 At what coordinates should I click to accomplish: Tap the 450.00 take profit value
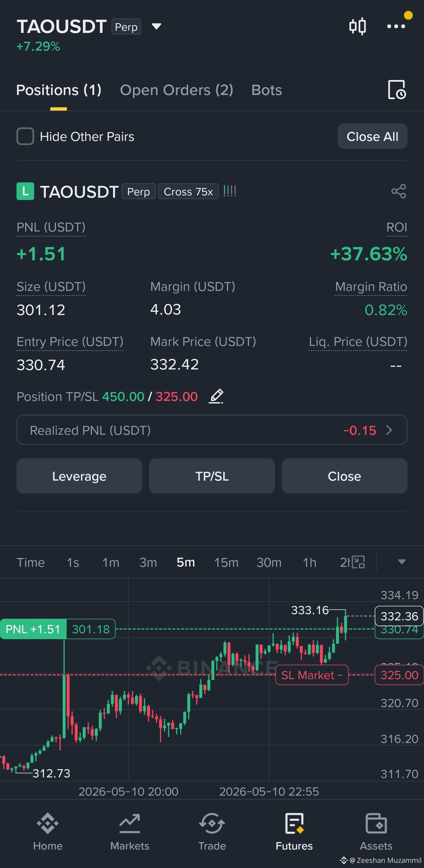123,396
